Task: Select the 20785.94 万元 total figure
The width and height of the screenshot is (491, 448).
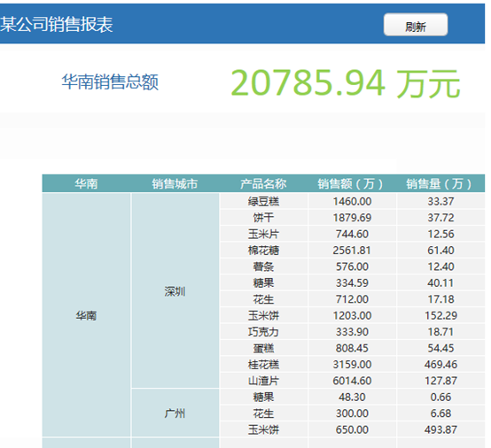Action: tap(346, 83)
